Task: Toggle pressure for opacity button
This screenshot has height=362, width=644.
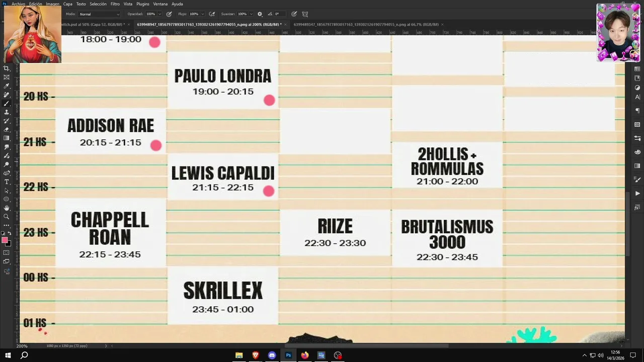Action: pyautogui.click(x=169, y=14)
